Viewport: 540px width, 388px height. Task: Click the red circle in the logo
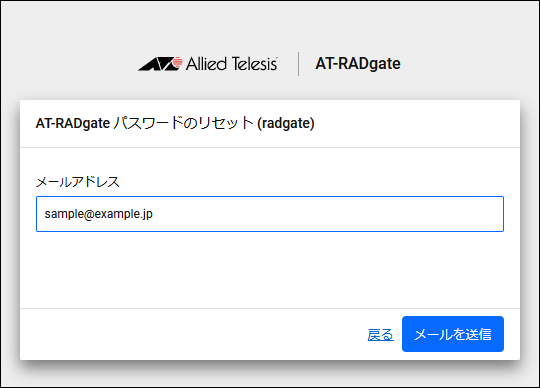177,62
